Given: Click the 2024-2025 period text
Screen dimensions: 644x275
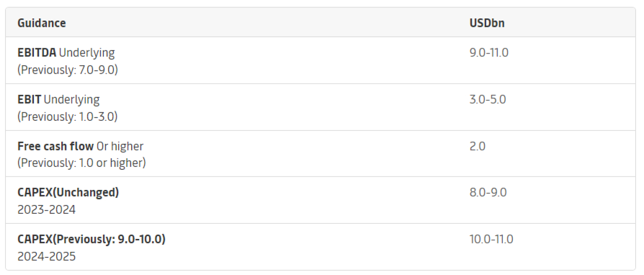Looking at the screenshot, I should [x=47, y=257].
